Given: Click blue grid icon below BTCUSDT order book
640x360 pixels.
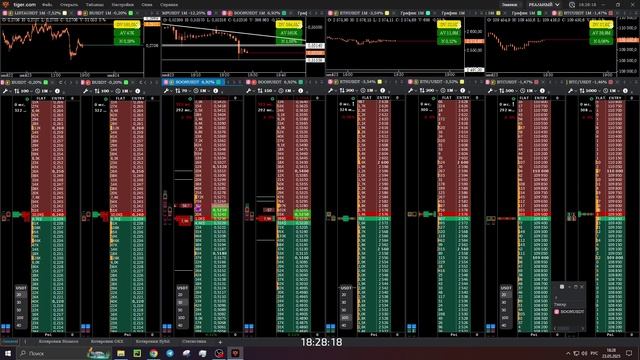Looking at the screenshot, I should (x=490, y=327).
